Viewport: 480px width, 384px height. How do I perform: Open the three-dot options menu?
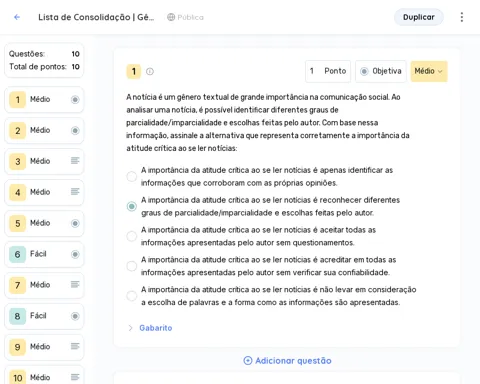click(x=462, y=17)
